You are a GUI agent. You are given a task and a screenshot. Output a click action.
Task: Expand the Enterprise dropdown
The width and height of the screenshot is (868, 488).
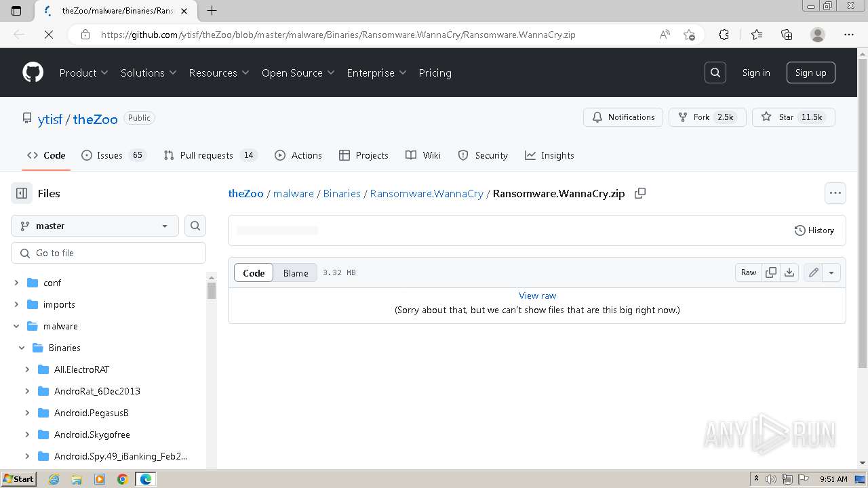376,73
